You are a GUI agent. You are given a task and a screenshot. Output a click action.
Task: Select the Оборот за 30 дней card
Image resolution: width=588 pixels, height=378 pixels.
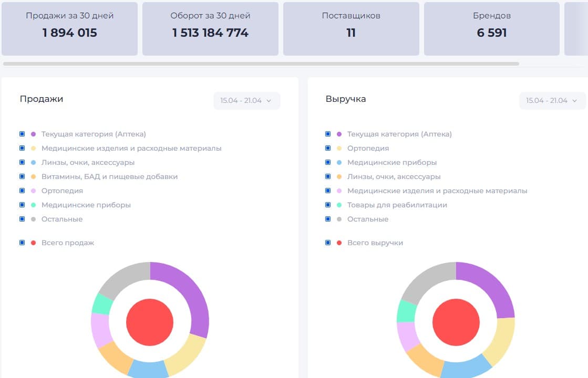210,29
